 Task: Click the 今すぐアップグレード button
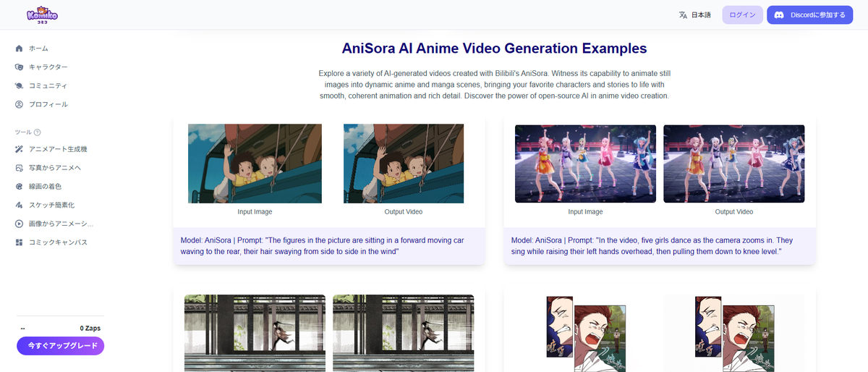point(61,346)
